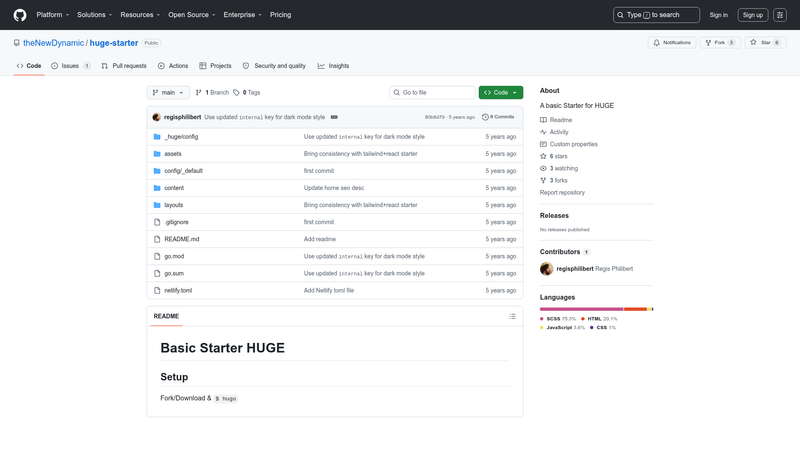Click the folder icon for _huge/config

(157, 137)
